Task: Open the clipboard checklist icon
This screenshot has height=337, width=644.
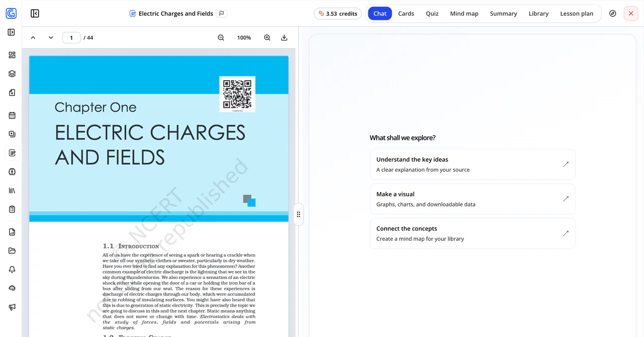Action: coord(12,209)
